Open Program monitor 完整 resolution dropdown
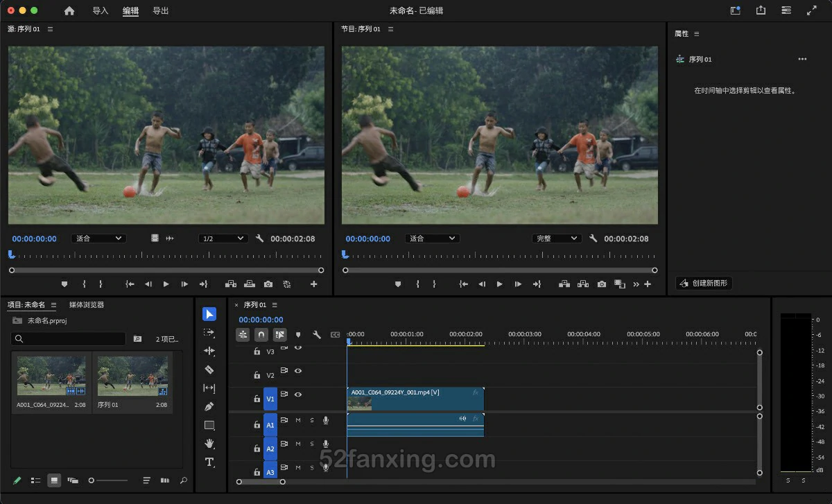Image resolution: width=832 pixels, height=504 pixels. [x=556, y=238]
